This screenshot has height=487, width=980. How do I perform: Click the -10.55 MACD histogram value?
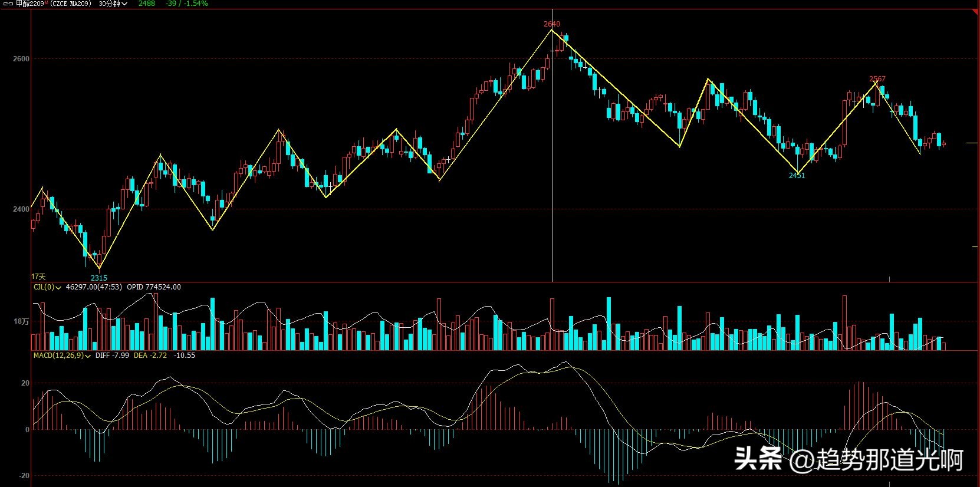tap(185, 356)
